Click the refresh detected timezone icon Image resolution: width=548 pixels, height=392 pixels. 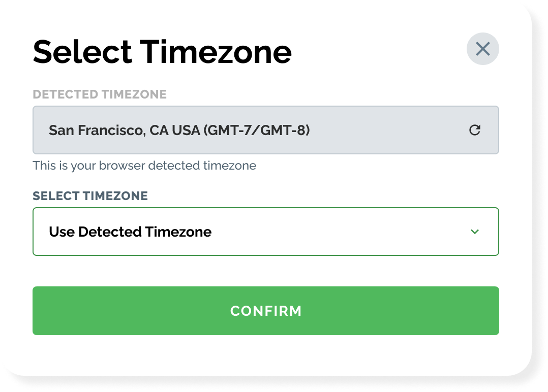[474, 130]
